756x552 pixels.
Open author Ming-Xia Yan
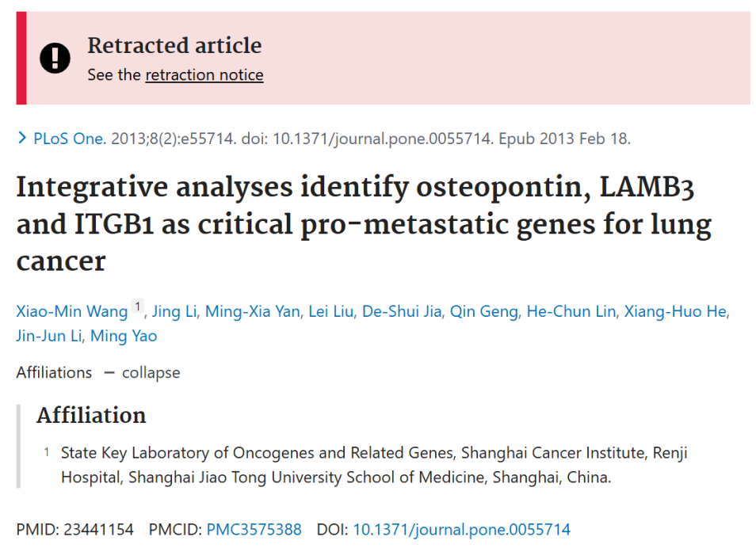tap(253, 312)
